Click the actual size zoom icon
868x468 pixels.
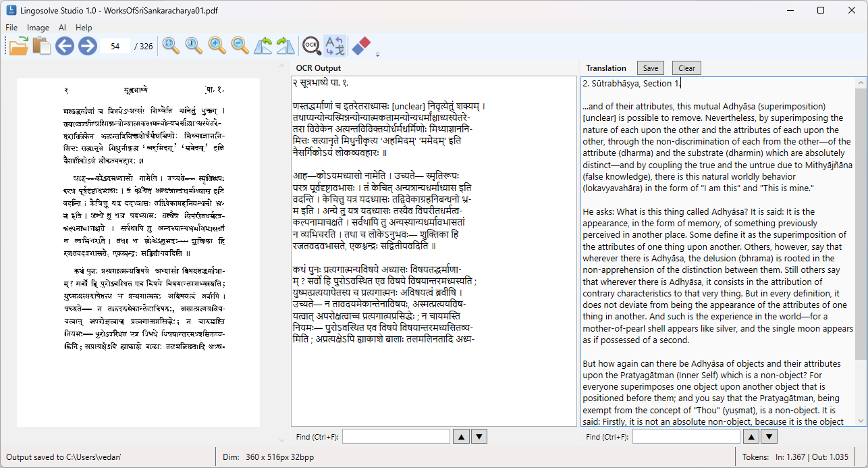(194, 46)
